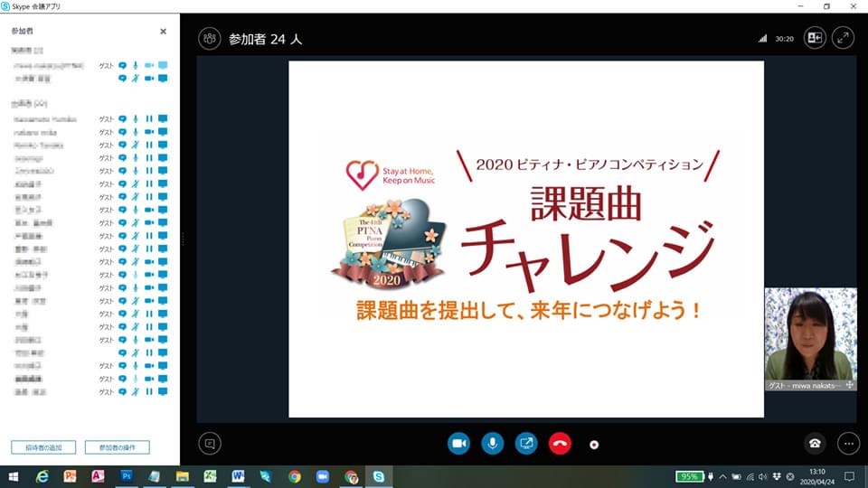The width and height of the screenshot is (868, 488).
Task: Show hidden system tray icons
Action: 723,476
